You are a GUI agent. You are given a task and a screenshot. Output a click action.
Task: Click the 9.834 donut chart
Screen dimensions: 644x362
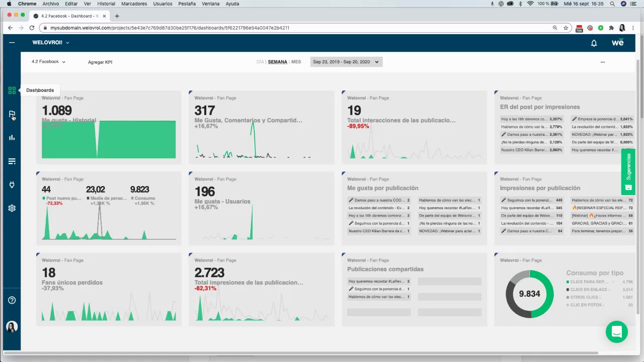pyautogui.click(x=529, y=294)
